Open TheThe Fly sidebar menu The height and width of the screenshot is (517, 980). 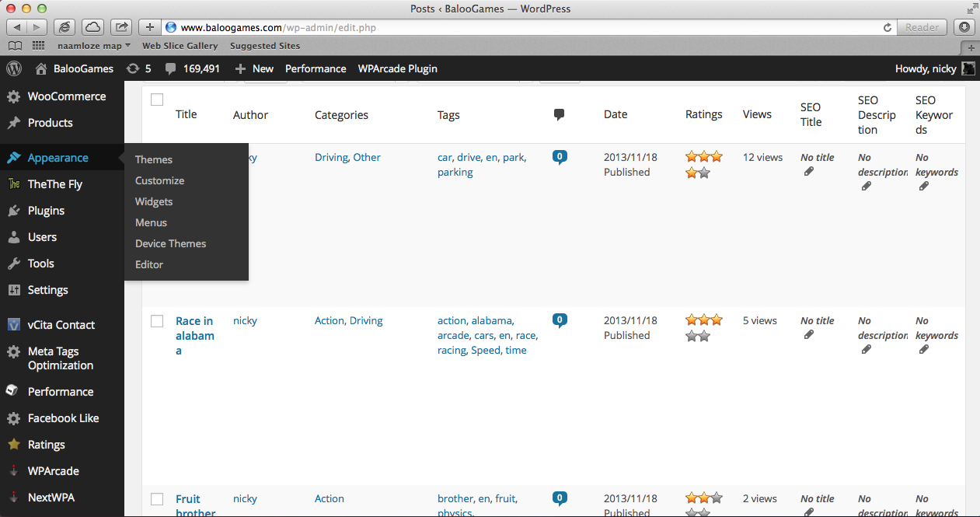click(x=62, y=184)
